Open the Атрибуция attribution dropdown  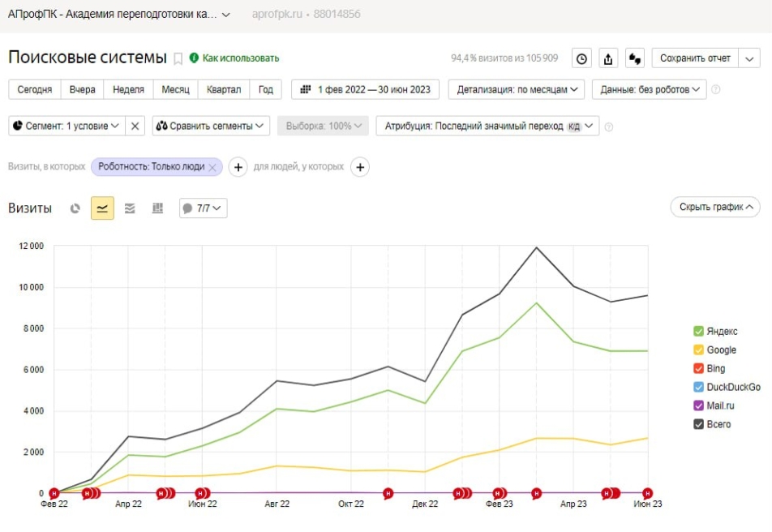487,126
